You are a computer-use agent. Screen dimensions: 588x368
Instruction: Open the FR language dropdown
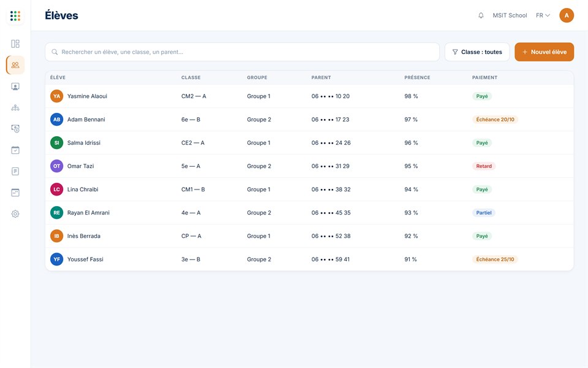[543, 15]
